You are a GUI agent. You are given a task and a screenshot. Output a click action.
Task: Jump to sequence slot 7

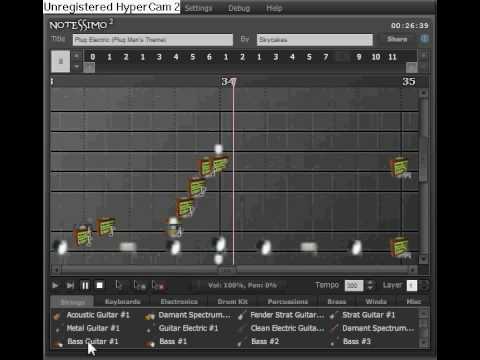tap(326, 57)
